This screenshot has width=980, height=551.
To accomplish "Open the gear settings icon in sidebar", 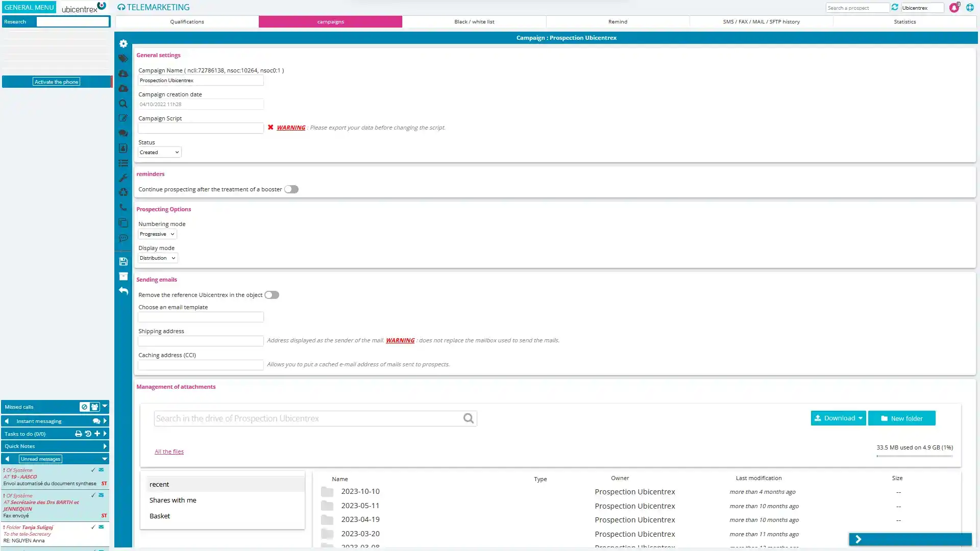I will (123, 44).
